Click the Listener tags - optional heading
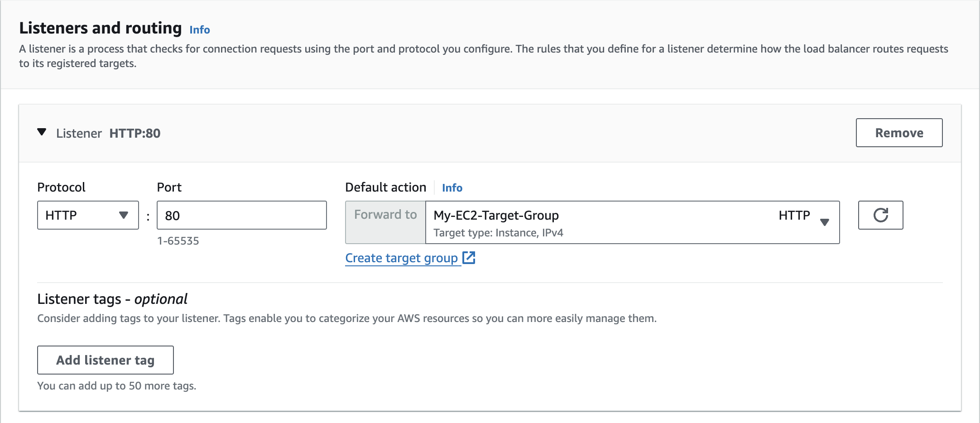Viewport: 980px width, 423px height. point(112,299)
